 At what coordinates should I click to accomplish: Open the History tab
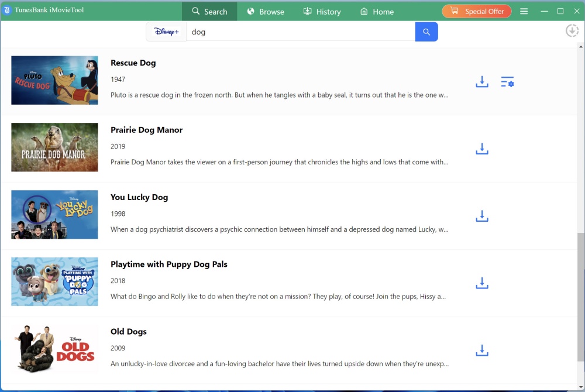click(x=322, y=12)
